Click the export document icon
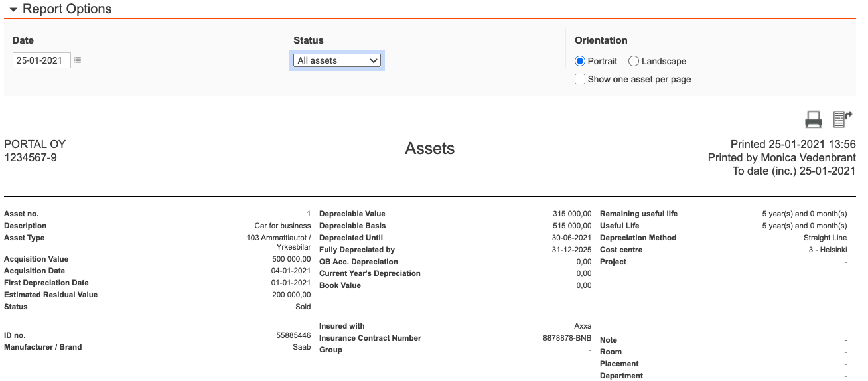 tap(842, 119)
